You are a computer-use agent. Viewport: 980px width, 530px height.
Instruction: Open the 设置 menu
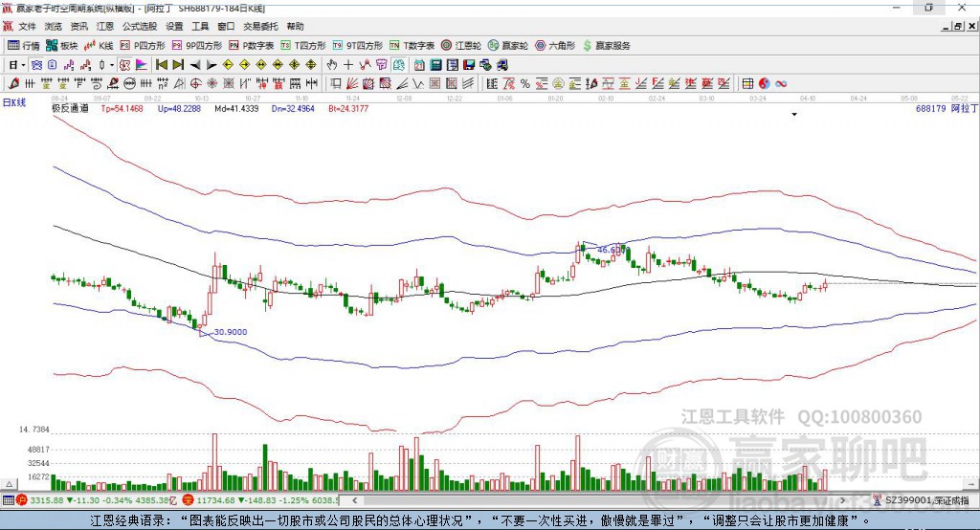tap(174, 26)
